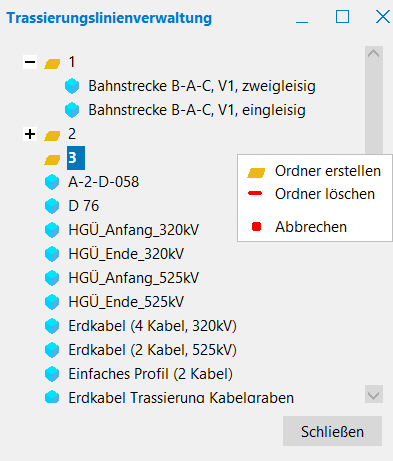
Task: Select HGÜ_Ende_320kV tree entry
Action: [x=126, y=254]
